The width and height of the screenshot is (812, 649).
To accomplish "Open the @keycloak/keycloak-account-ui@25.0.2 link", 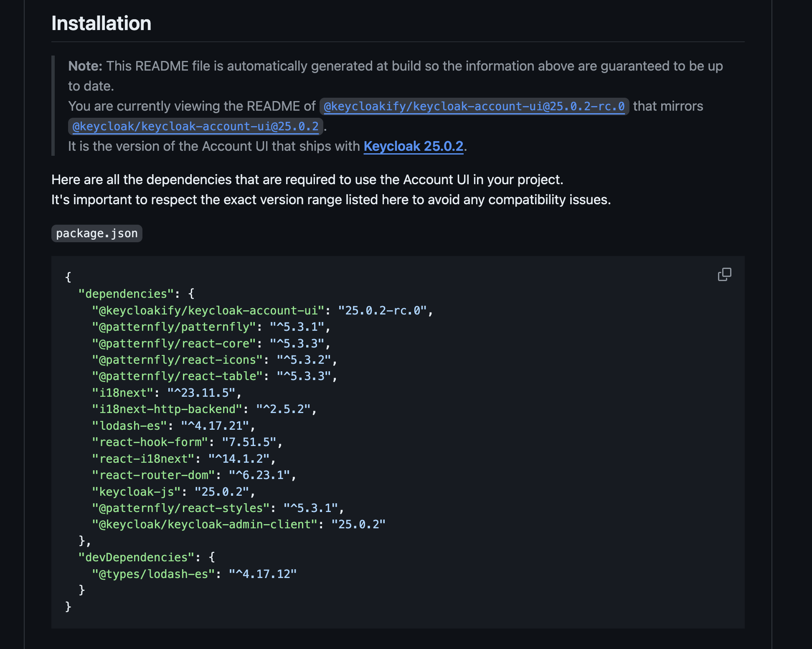I will tap(195, 127).
